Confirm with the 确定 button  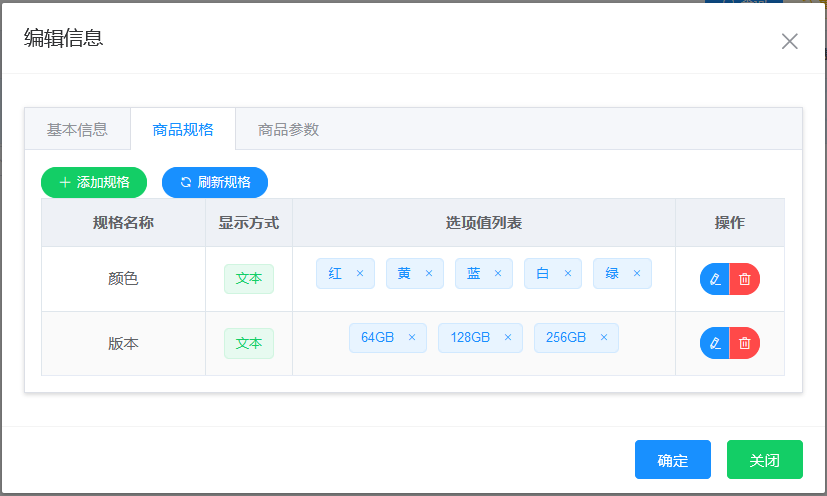[672, 460]
